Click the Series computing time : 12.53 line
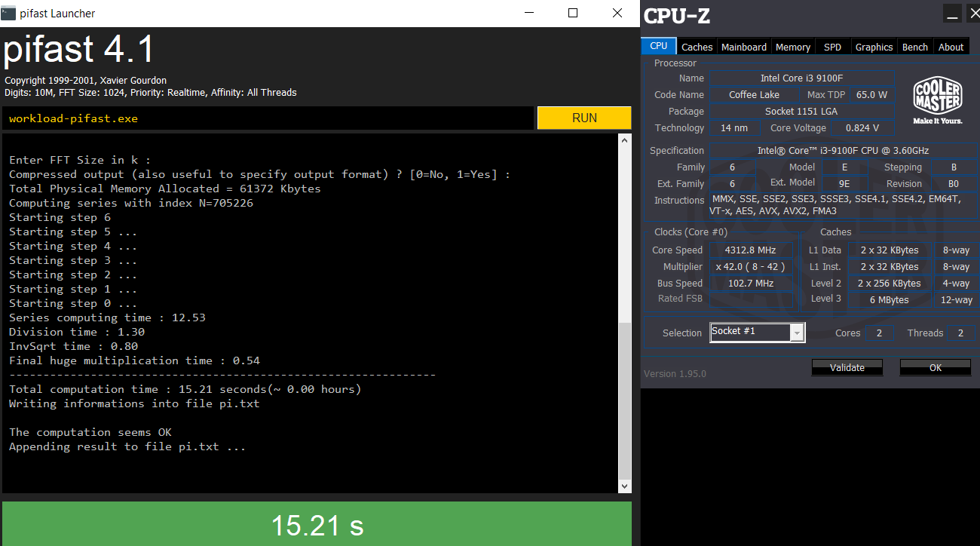The height and width of the screenshot is (546, 980). click(107, 317)
